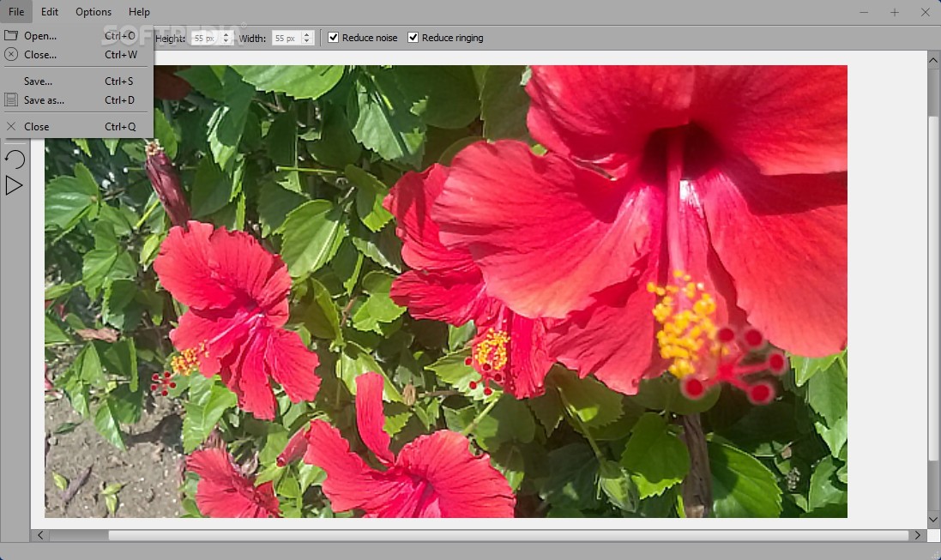Decrease Height value with down arrow
The image size is (941, 560).
[x=226, y=41]
